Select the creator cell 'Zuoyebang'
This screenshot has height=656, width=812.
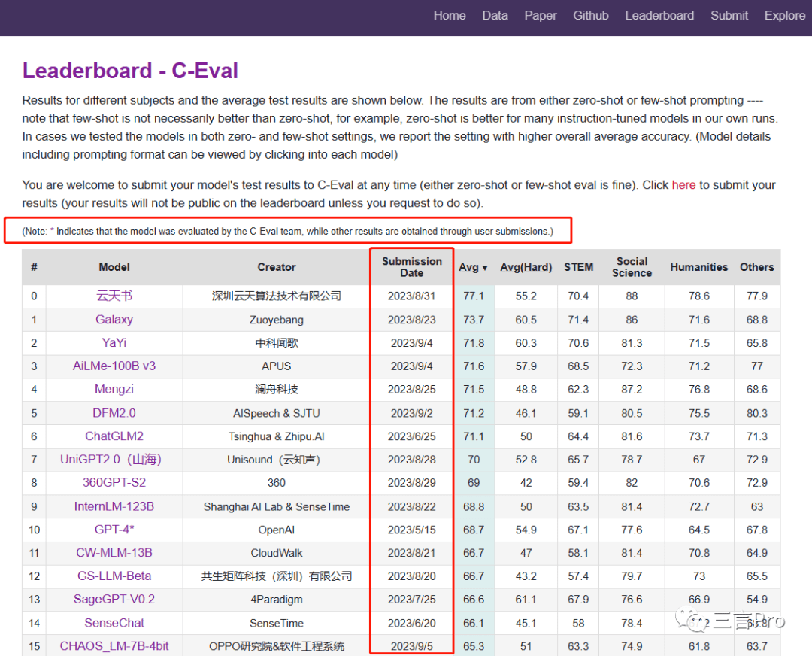point(277,320)
